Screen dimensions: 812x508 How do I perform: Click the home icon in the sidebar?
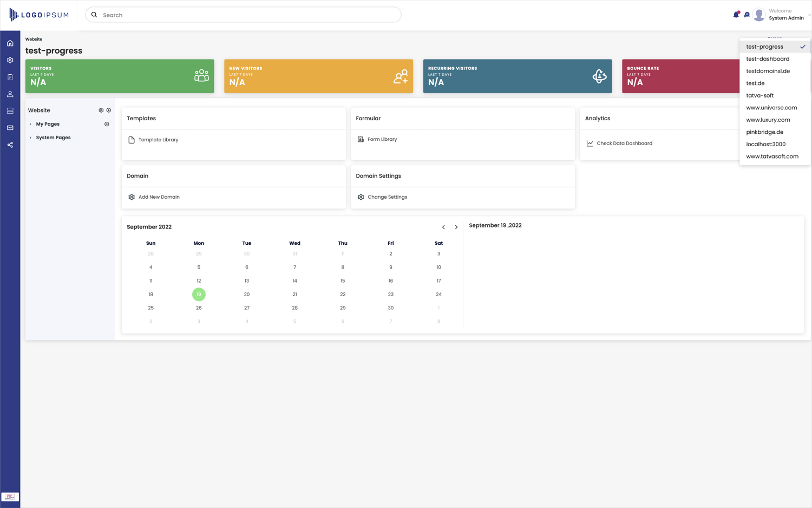[x=10, y=43]
